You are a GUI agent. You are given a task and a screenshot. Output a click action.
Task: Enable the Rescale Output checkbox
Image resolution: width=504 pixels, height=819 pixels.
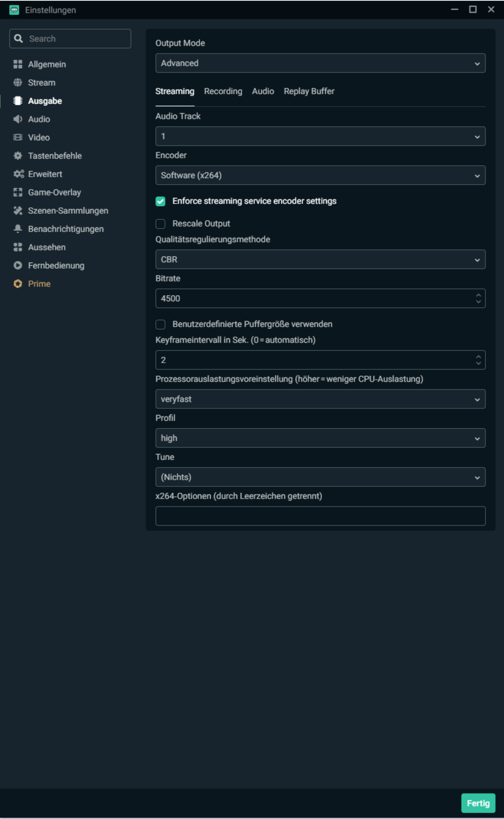(160, 224)
